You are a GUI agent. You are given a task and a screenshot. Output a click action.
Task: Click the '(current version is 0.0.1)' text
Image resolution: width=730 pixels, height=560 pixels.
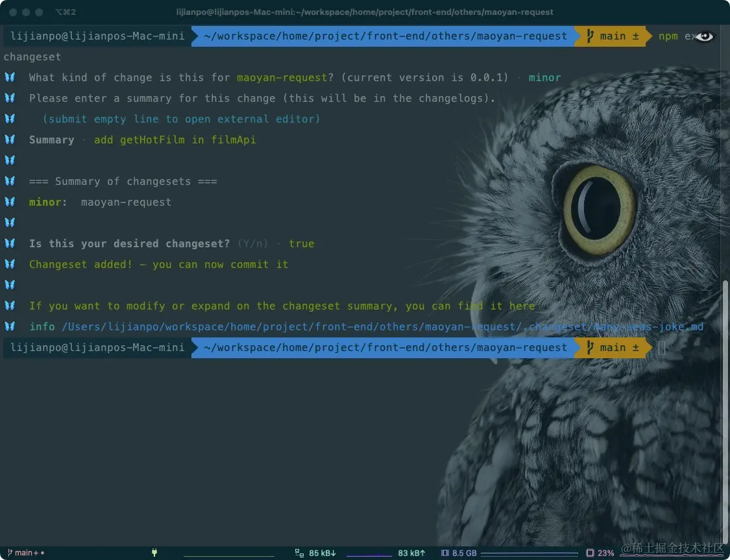(424, 77)
